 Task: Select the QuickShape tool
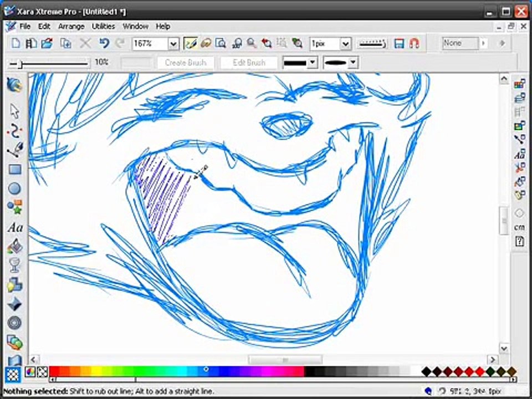point(14,207)
